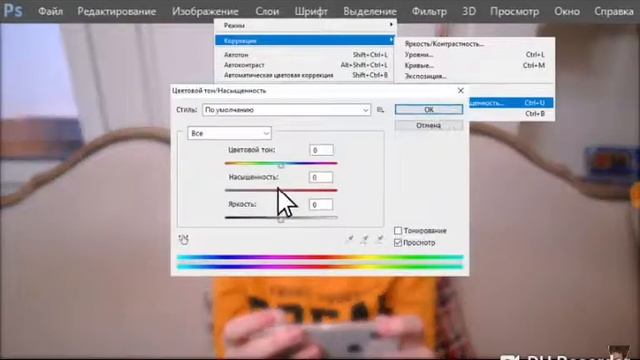
Task: Click the Яркость value field
Action: click(321, 205)
